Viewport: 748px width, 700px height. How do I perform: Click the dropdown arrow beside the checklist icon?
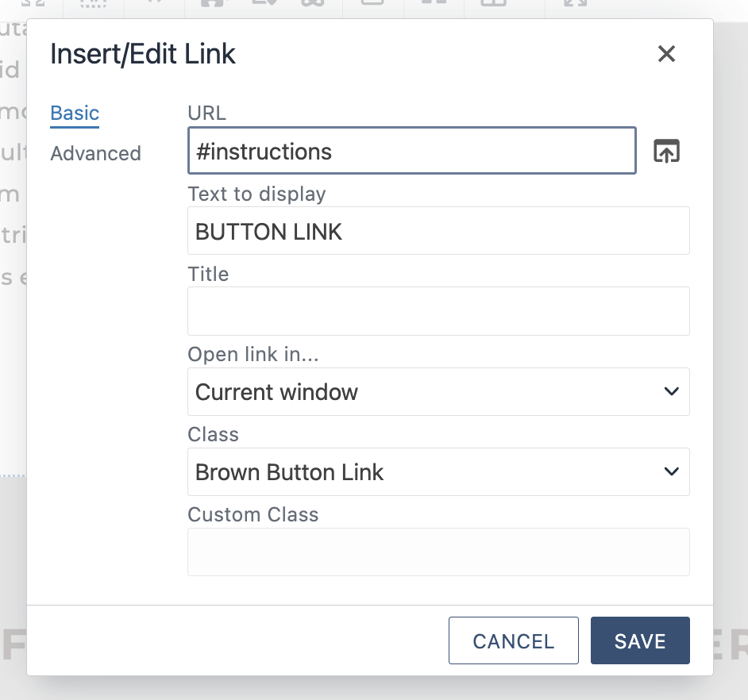[x=274, y=4]
